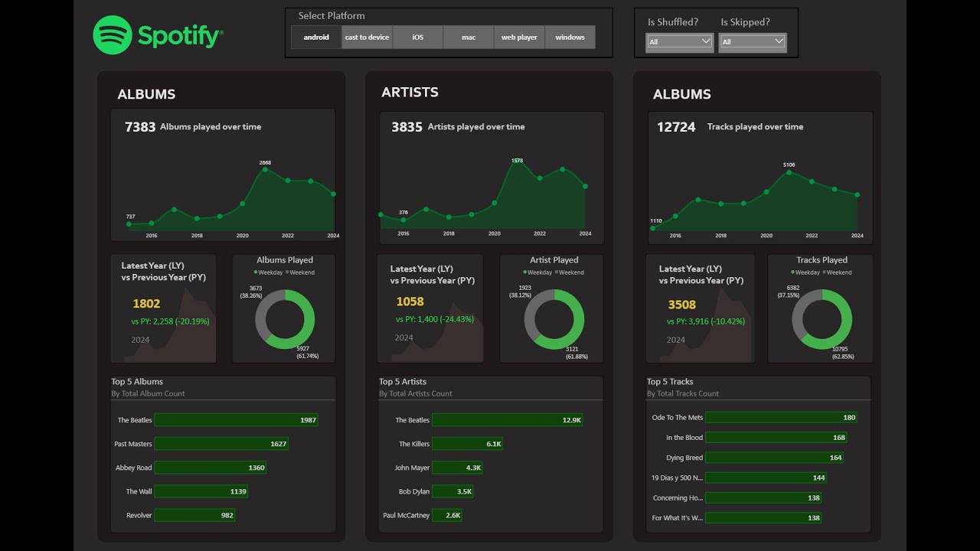The height and width of the screenshot is (551, 980).
Task: Click The Wall album bar
Action: [201, 491]
